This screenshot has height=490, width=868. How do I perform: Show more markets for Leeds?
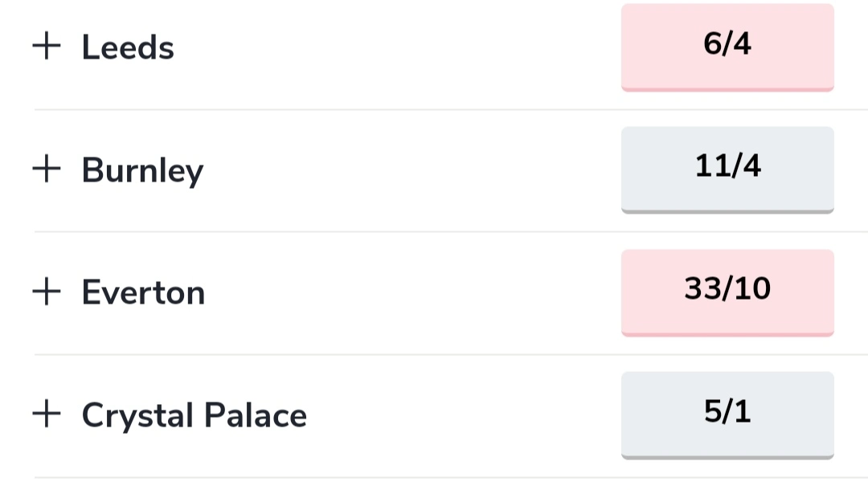[x=47, y=47]
